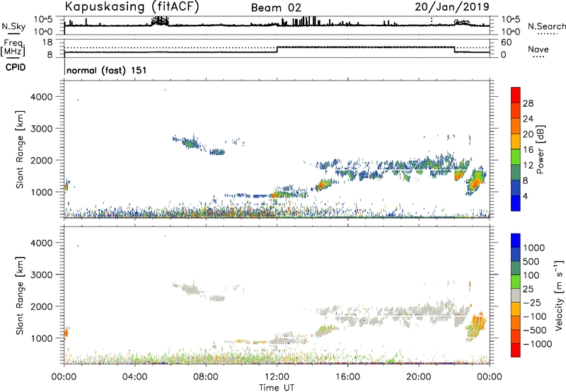This screenshot has height=392, width=566.
Task: Select the 'Beam 02' header text
Action: pos(276,8)
